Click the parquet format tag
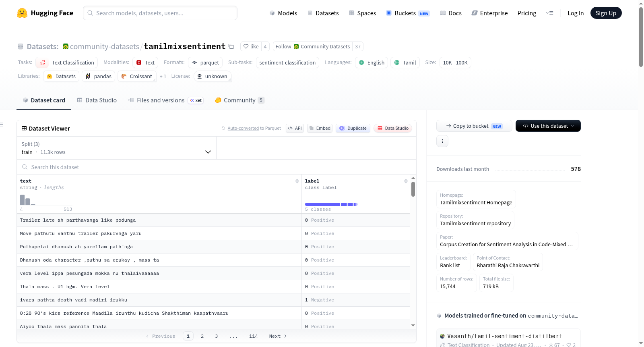644x347 pixels. pos(205,62)
